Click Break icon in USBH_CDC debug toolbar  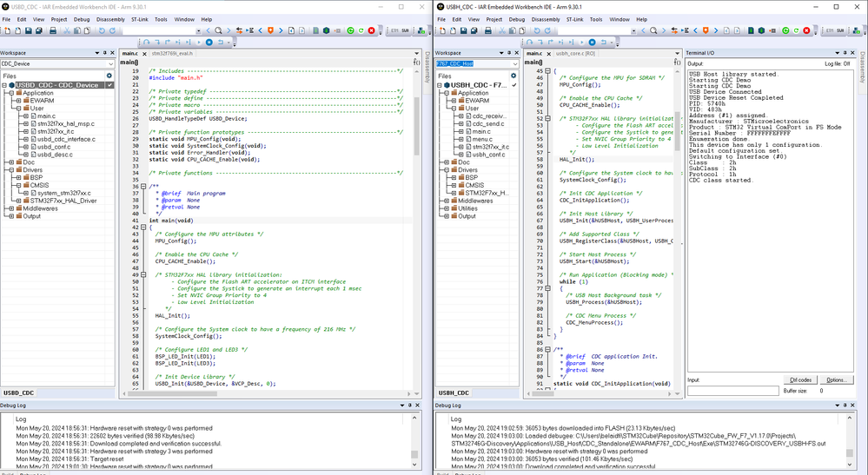pyautogui.click(x=593, y=42)
